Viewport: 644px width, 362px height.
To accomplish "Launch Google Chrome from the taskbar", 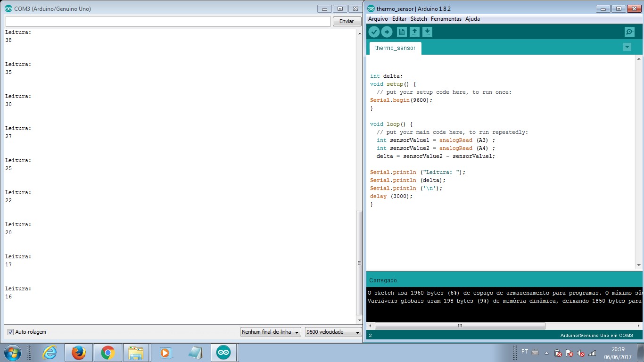I will tap(108, 352).
